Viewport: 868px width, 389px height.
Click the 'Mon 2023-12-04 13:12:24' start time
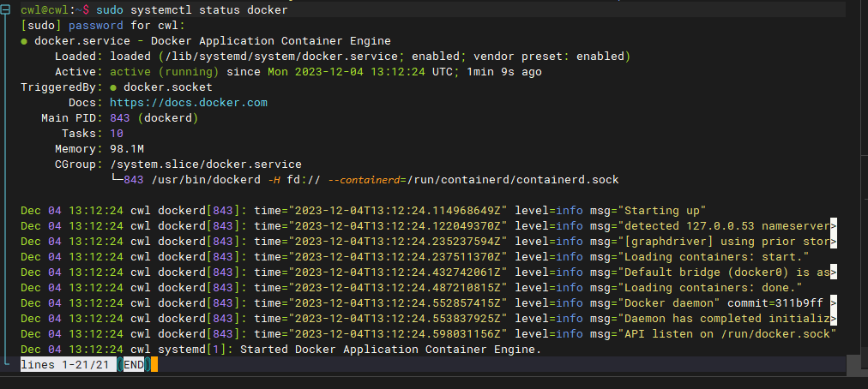coord(347,72)
